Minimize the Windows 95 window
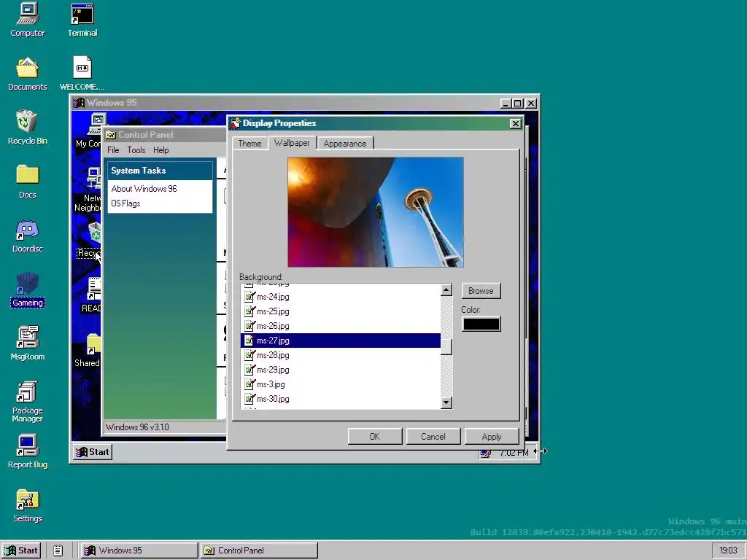Screen dimensions: 747x560 click(x=506, y=103)
